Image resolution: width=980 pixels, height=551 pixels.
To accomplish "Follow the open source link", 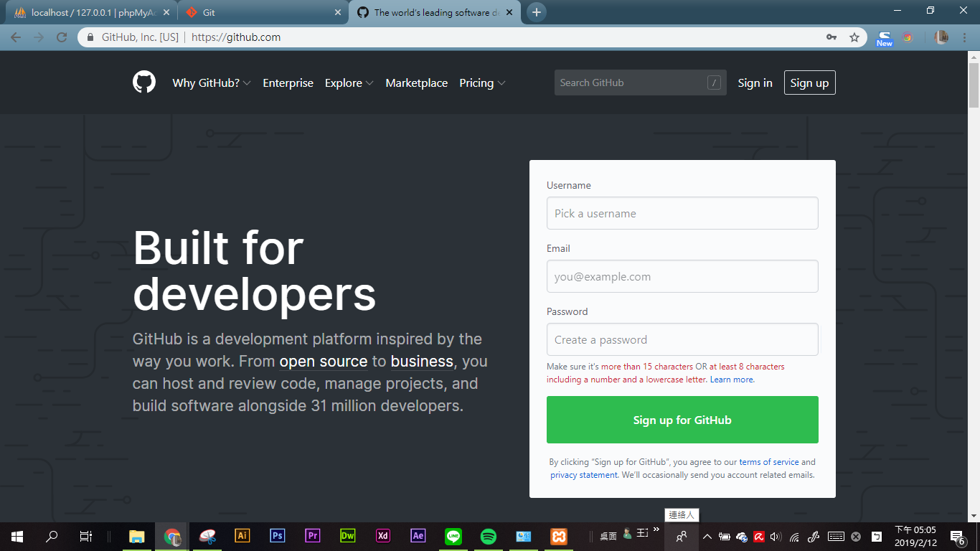I will click(x=324, y=362).
